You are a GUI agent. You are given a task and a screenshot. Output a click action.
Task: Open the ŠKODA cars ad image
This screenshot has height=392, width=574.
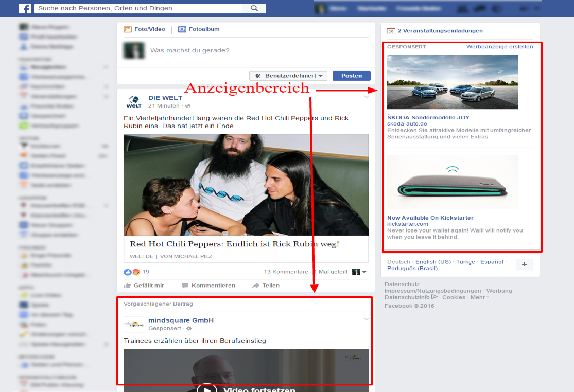tap(453, 82)
